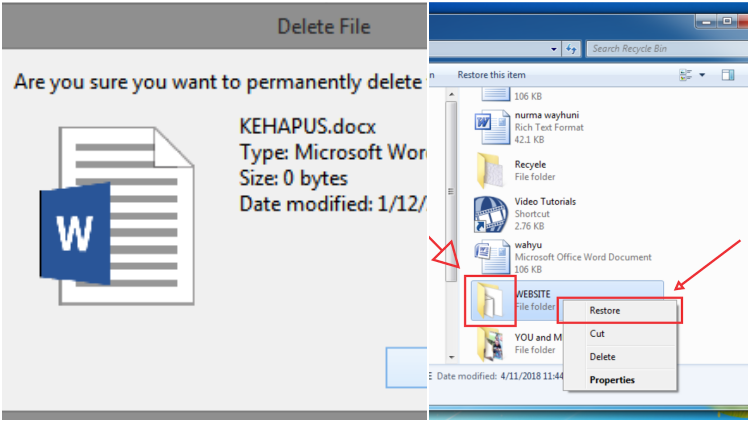Click the Date modified text in details pane
750x422 pixels.
pos(500,376)
